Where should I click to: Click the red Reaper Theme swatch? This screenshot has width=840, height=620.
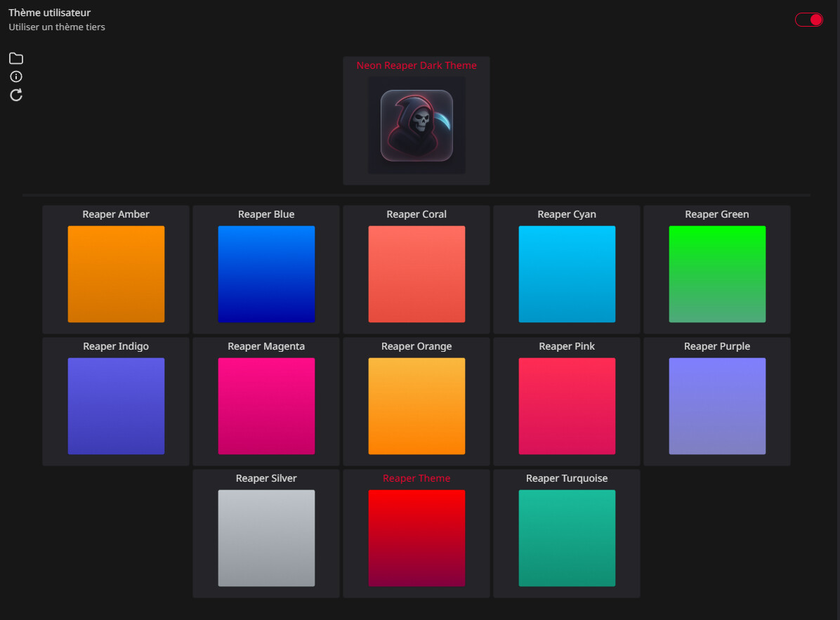[x=416, y=538]
